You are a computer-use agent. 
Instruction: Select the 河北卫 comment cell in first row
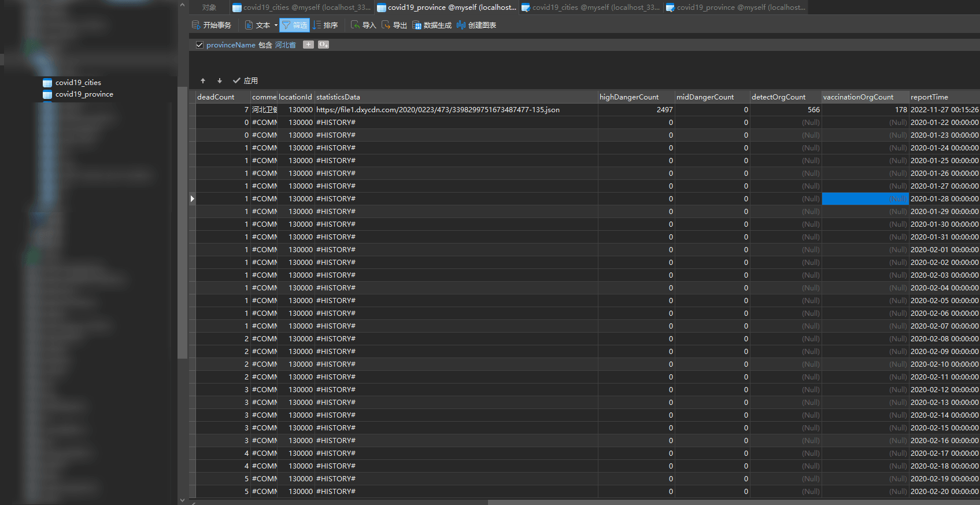tap(264, 110)
